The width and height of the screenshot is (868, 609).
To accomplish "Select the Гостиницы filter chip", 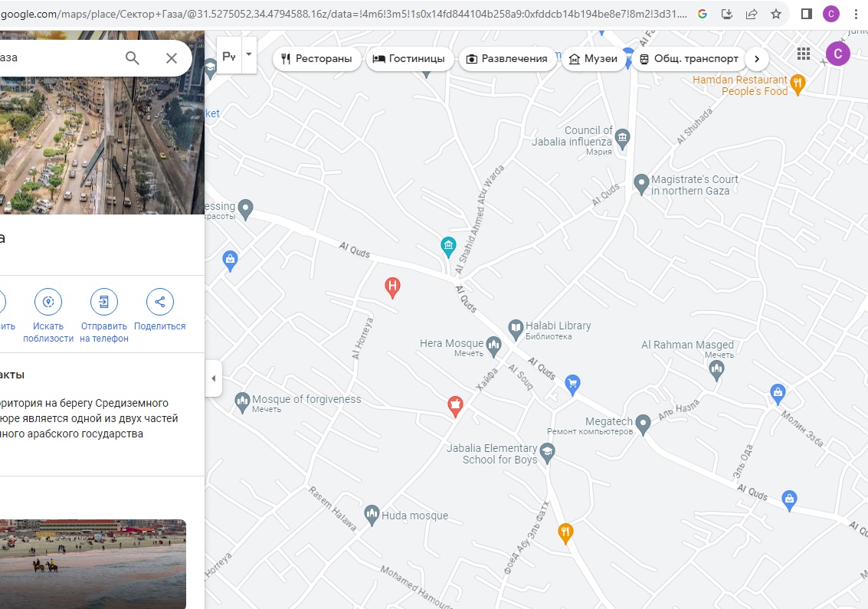I will click(x=410, y=59).
